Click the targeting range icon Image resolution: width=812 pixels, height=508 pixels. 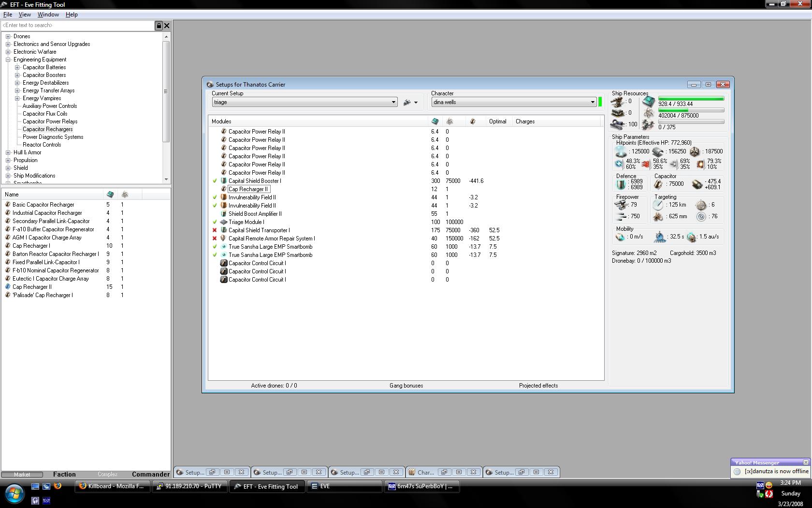(x=658, y=205)
